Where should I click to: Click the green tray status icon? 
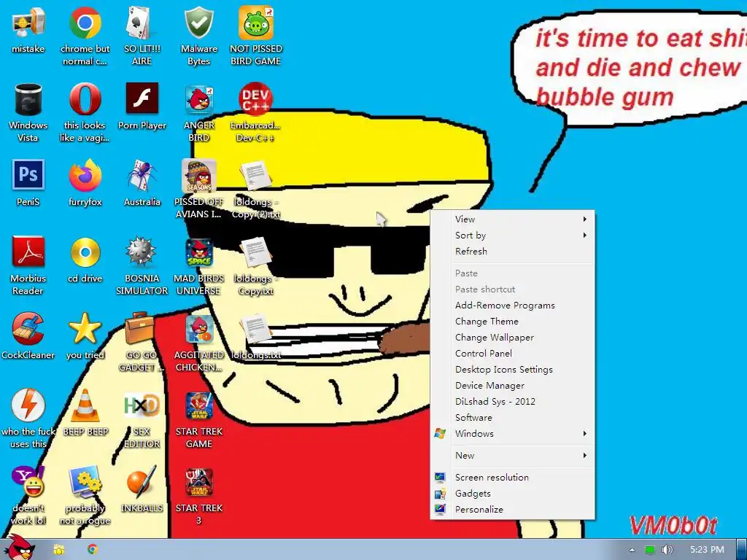click(x=650, y=550)
